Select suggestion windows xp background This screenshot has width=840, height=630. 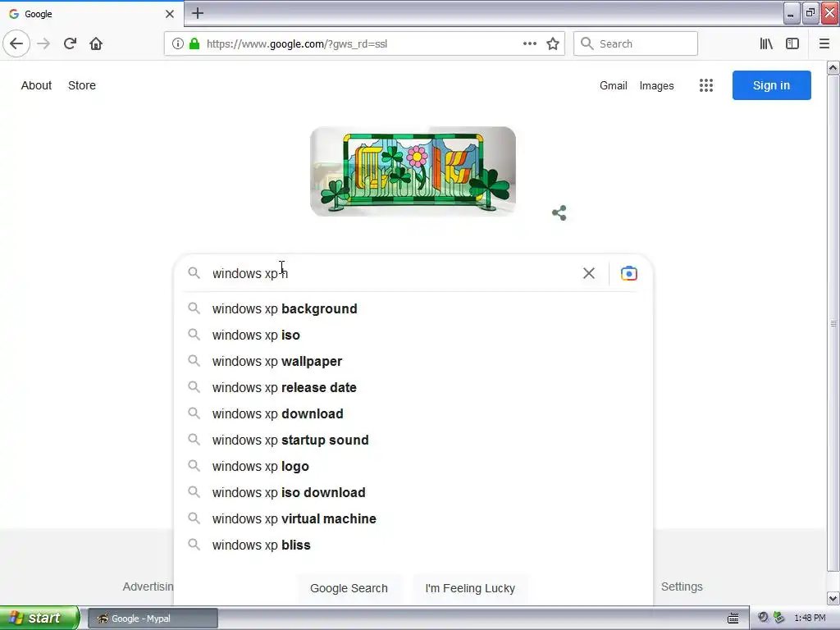click(x=413, y=308)
